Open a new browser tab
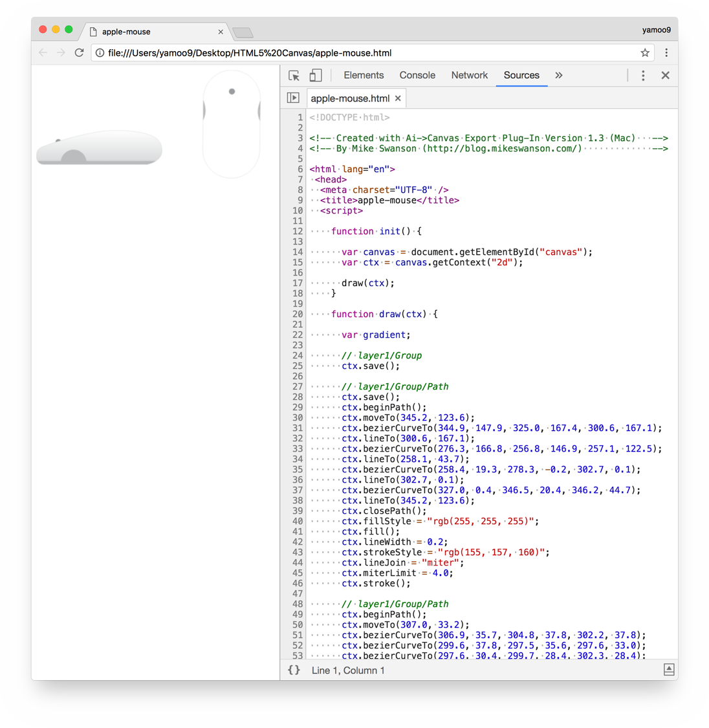The height and width of the screenshot is (728, 709). 243,32
